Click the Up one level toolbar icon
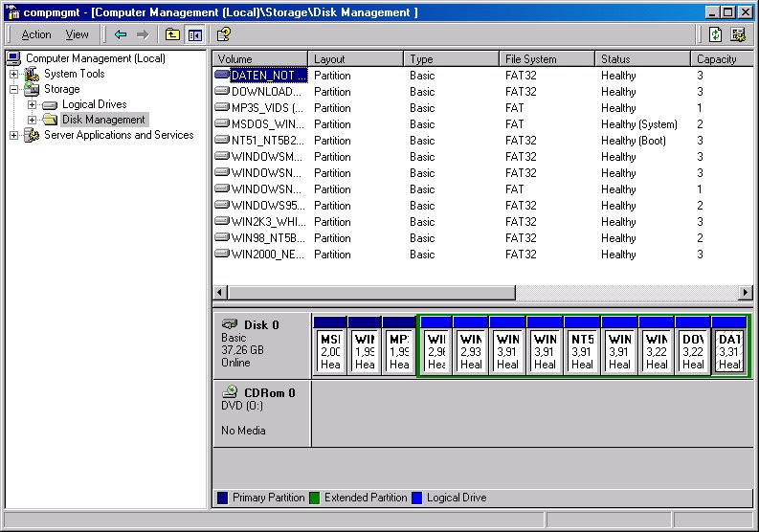Viewport: 759px width, 532px height. coord(172,34)
